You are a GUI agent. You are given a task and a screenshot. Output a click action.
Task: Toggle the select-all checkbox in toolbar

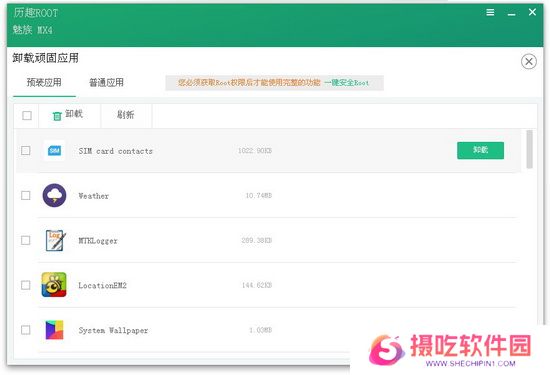tap(27, 115)
